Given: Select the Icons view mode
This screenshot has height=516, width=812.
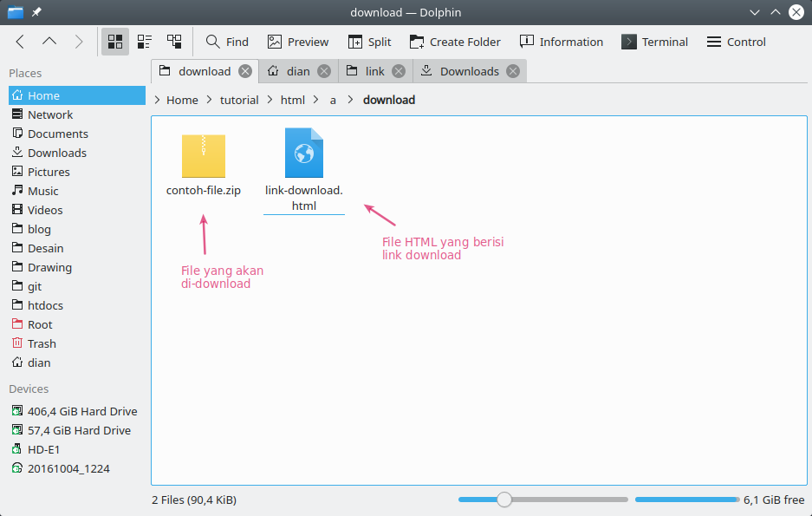Looking at the screenshot, I should (x=114, y=41).
